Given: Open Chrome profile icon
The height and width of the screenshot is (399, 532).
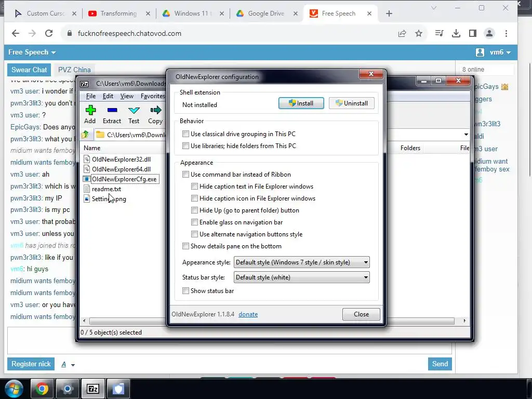Looking at the screenshot, I should coord(489,33).
